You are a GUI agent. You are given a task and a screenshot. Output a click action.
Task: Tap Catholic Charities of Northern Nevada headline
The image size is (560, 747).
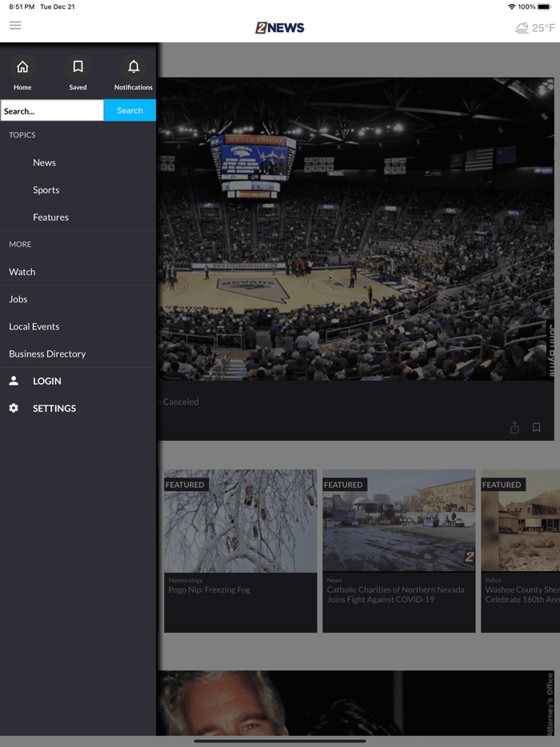pos(395,594)
